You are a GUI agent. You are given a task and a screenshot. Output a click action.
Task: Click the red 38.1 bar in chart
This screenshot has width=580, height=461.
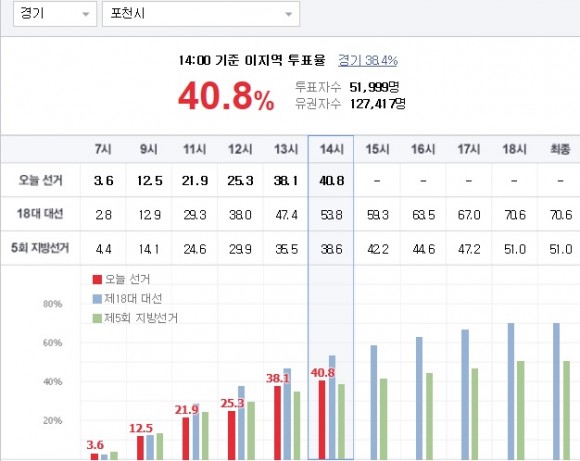[x=277, y=423]
